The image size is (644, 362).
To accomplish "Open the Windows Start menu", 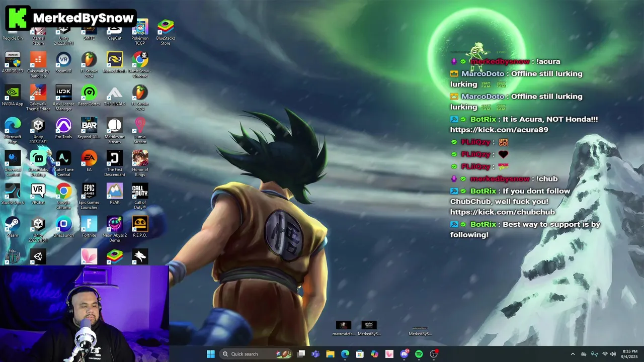I will [x=211, y=354].
